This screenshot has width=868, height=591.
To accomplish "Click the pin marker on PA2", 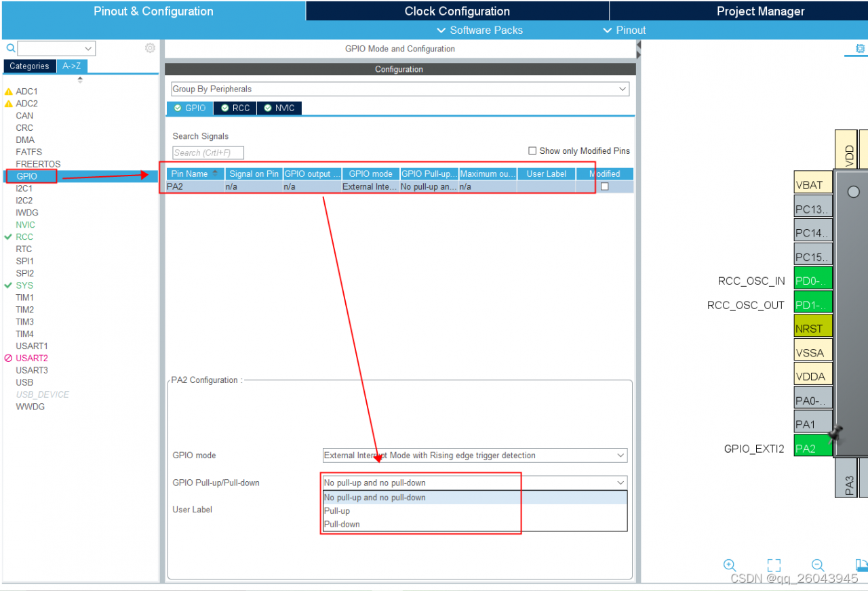I will 835,434.
